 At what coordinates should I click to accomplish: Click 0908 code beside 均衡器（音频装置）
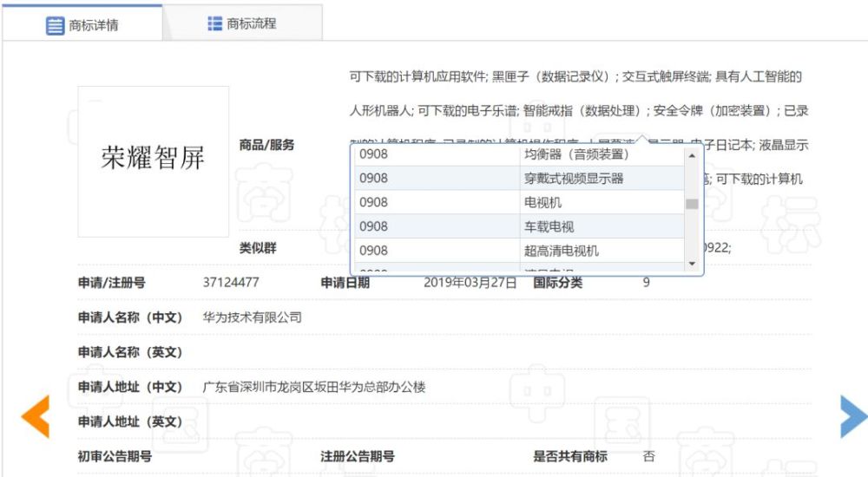point(373,154)
